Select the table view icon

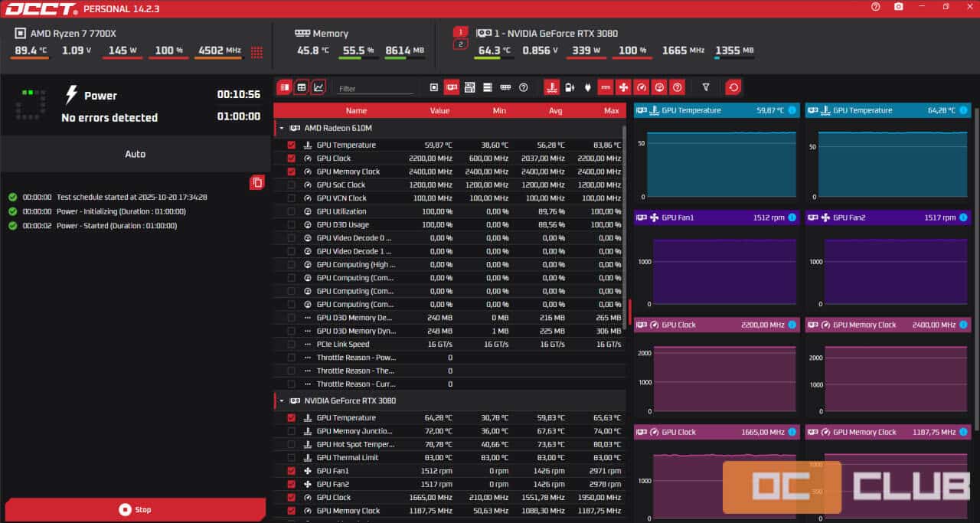tap(302, 87)
